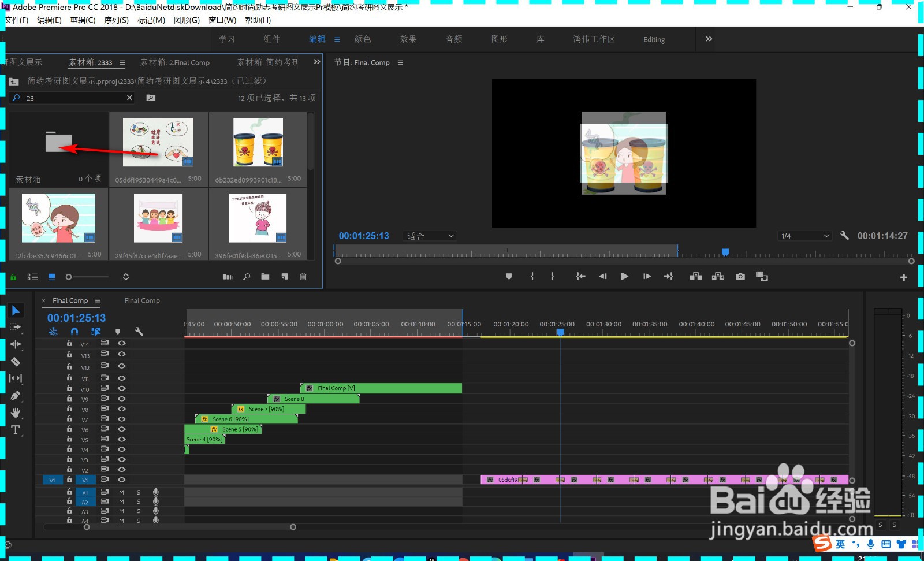Click Automate to Sequence icon
This screenshot has width=924, height=561.
[x=228, y=277]
